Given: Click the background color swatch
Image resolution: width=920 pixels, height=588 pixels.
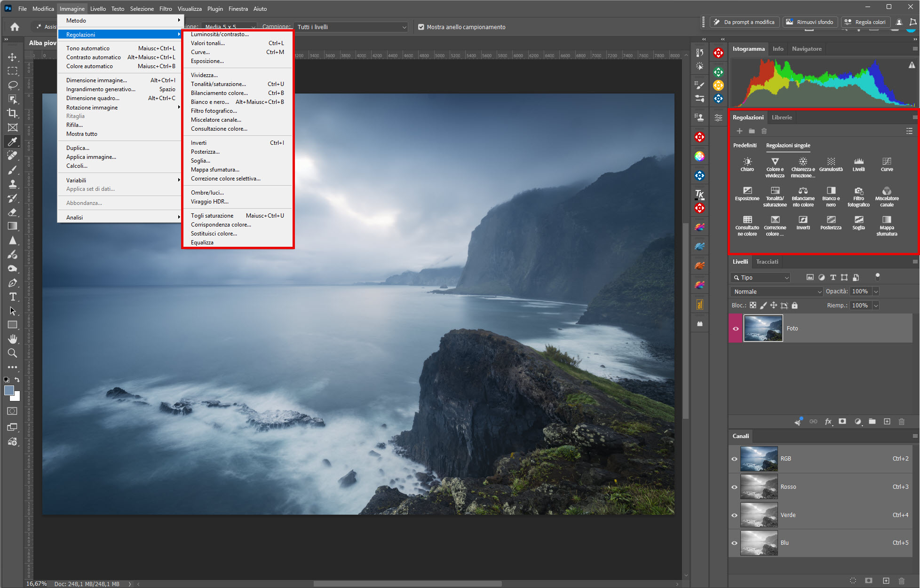Looking at the screenshot, I should (x=17, y=397).
